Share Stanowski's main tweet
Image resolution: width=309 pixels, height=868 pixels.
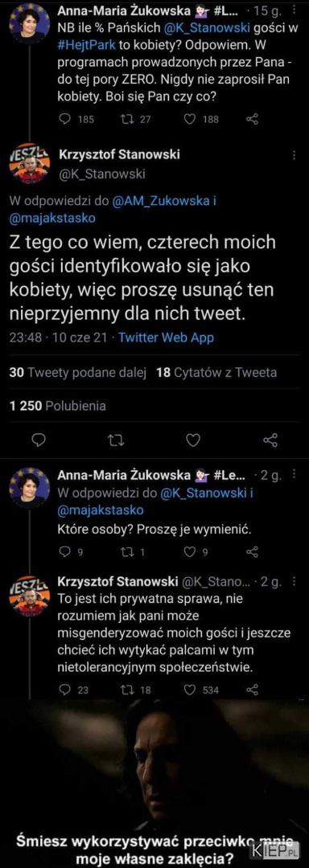click(270, 440)
